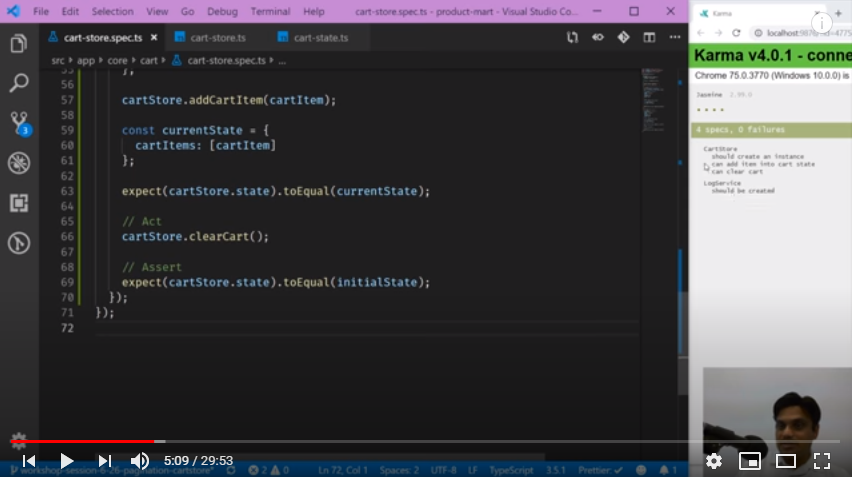This screenshot has height=477, width=852.
Task: Open the Terminal menu
Action: (x=270, y=11)
